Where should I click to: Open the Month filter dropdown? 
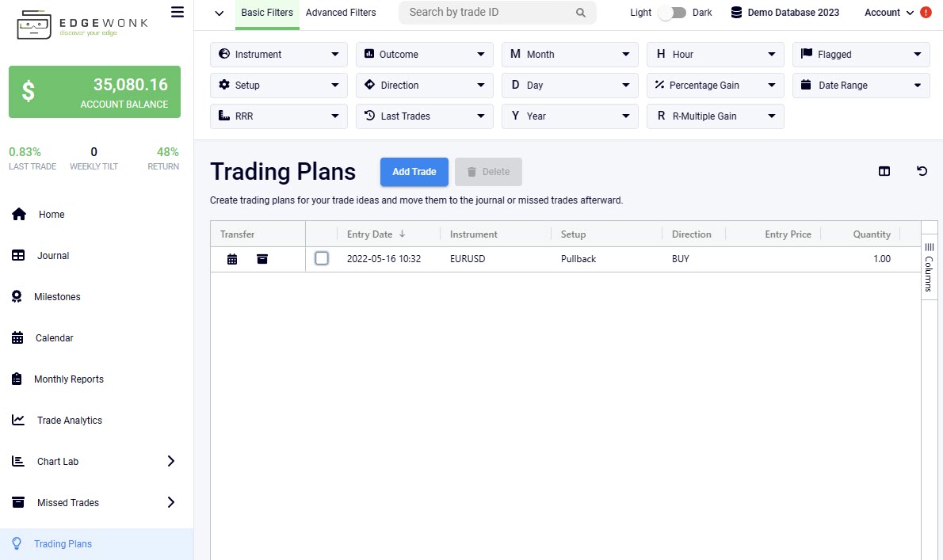[x=570, y=54]
